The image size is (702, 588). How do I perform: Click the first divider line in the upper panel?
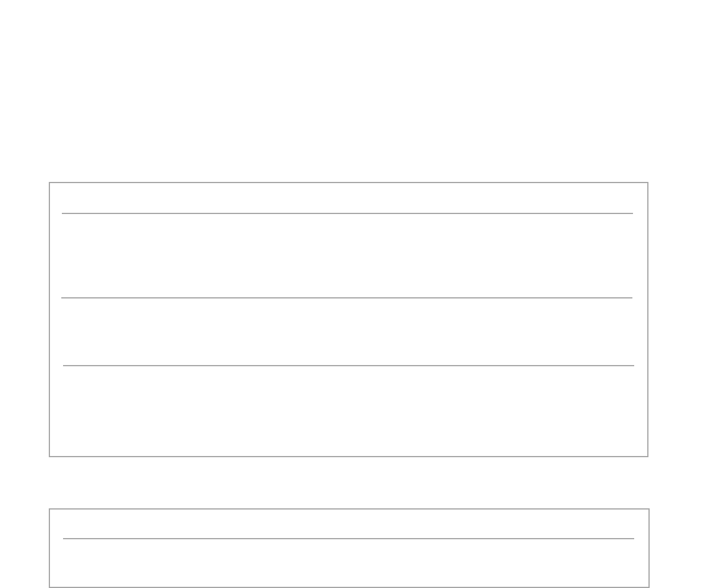coord(347,213)
